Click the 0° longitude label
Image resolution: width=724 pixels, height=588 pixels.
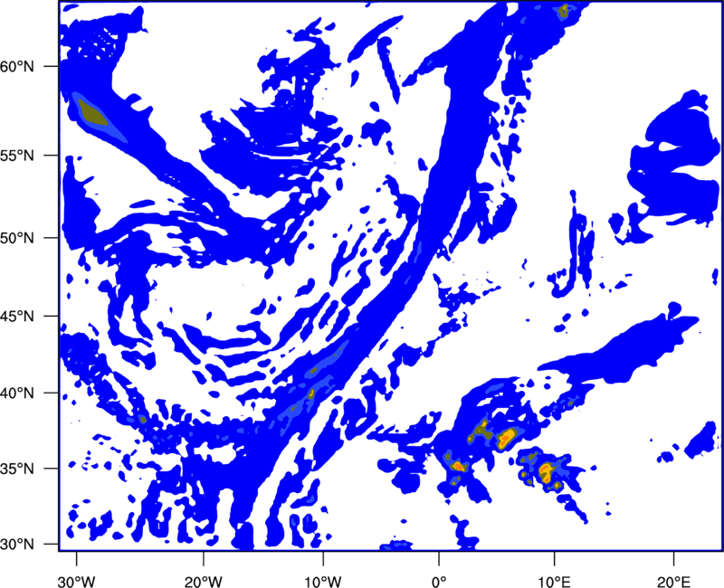click(x=439, y=582)
